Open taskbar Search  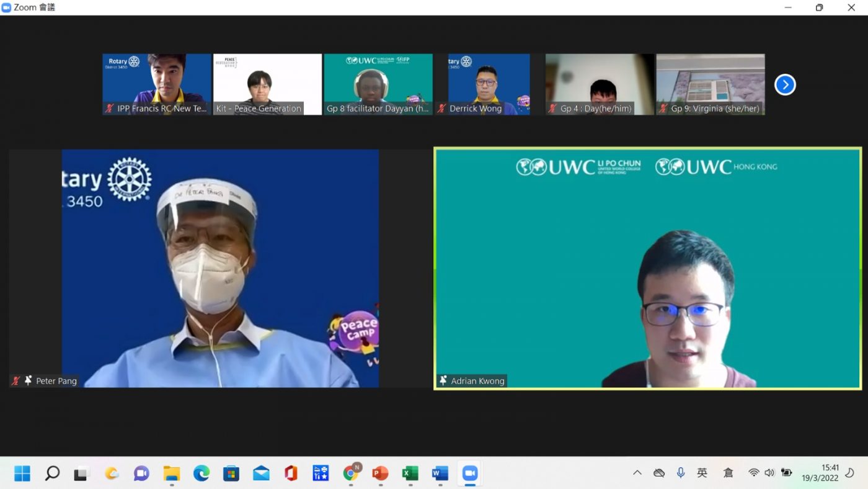(52, 473)
